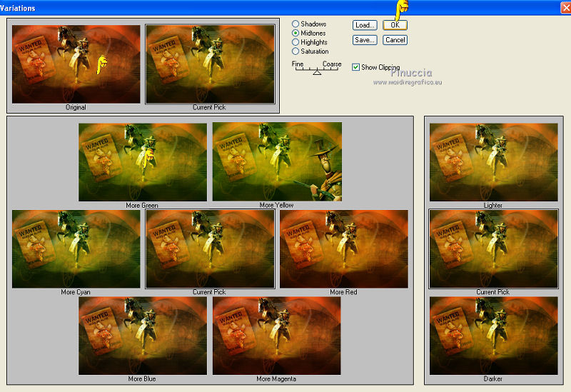Click the Current Pick thumbnail in brightness column
Viewport: 571px width, 392px height.
(493, 248)
